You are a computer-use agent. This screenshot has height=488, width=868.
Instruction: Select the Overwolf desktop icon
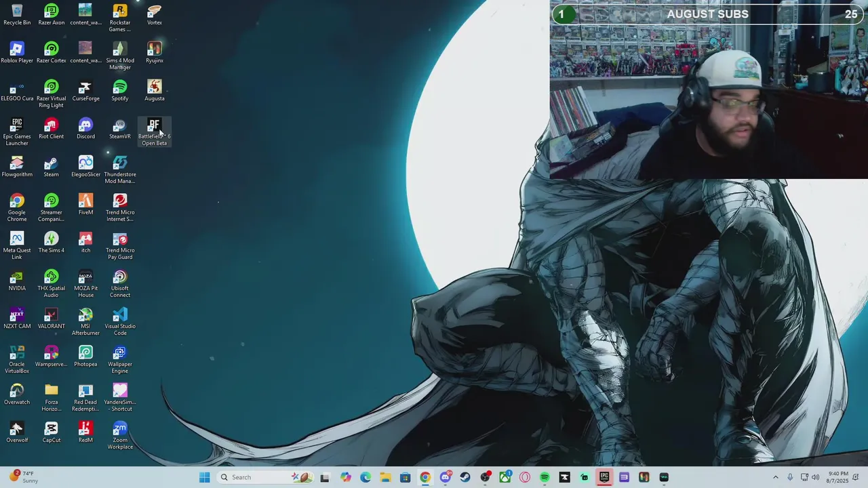[x=17, y=432]
